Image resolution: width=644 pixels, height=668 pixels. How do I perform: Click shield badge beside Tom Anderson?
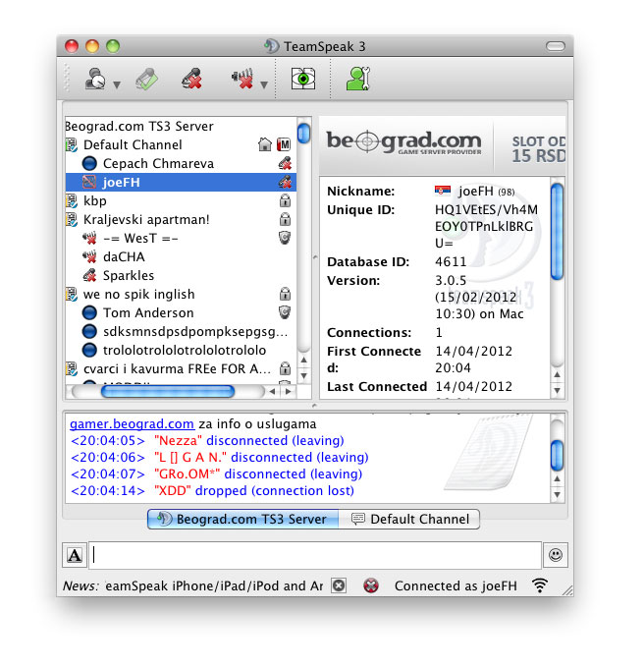285,312
